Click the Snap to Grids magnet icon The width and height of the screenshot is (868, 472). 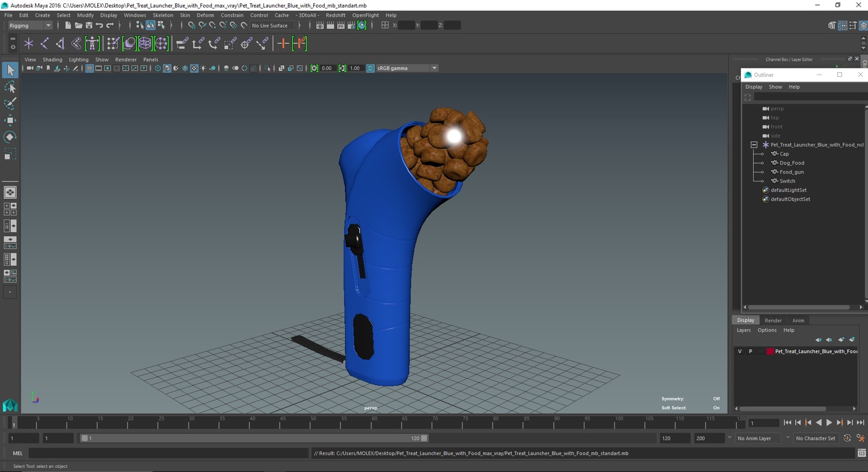pos(191,25)
